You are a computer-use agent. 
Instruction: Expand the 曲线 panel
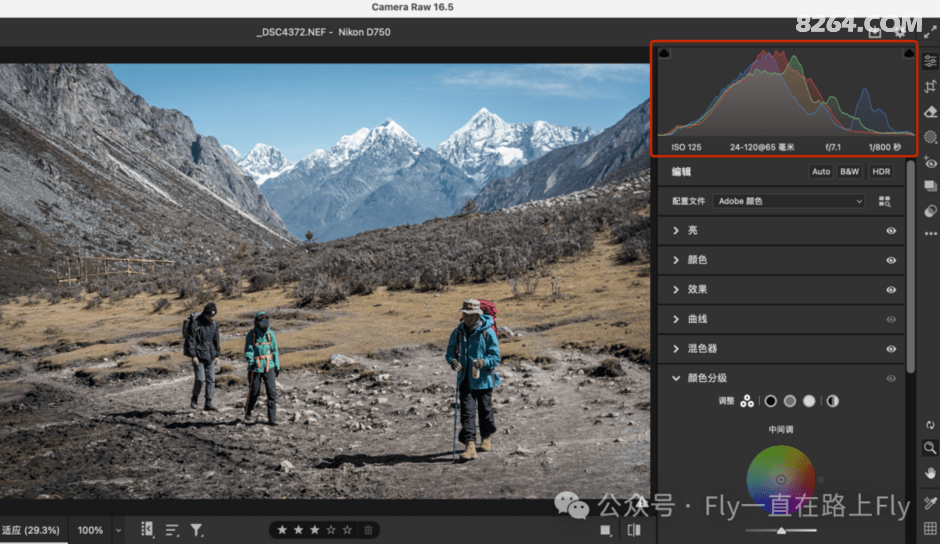click(677, 319)
